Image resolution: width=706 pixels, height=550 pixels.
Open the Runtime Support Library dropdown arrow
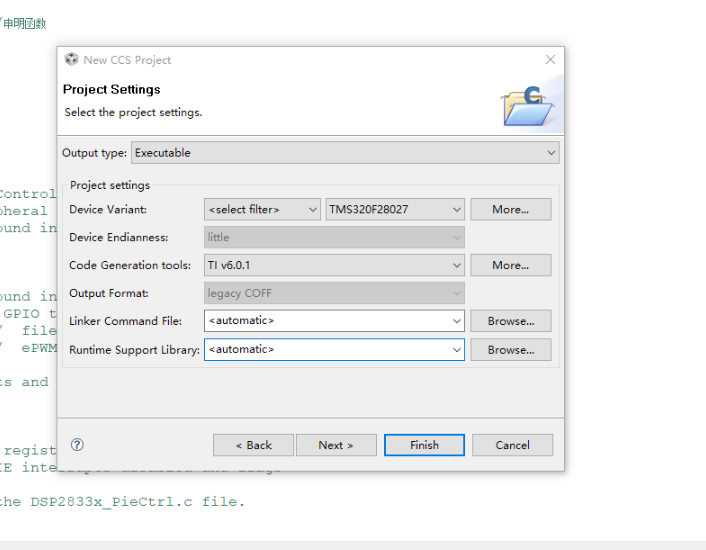457,350
